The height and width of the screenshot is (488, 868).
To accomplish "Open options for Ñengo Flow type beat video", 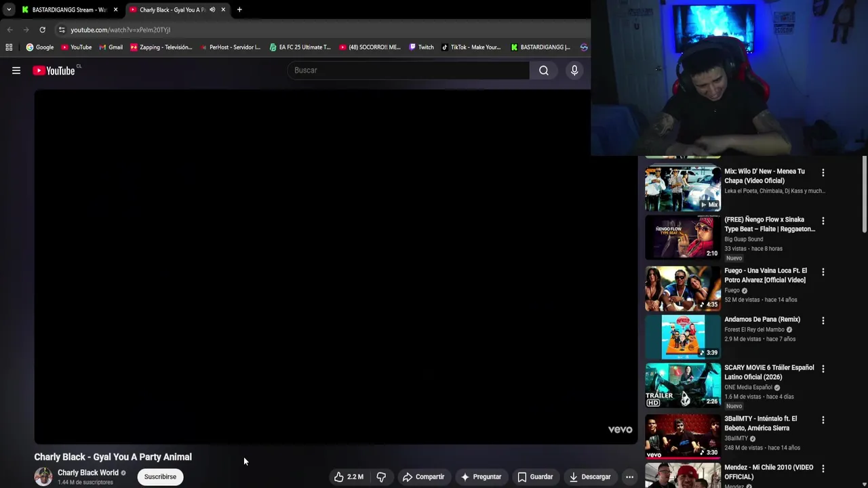I will tap(823, 221).
